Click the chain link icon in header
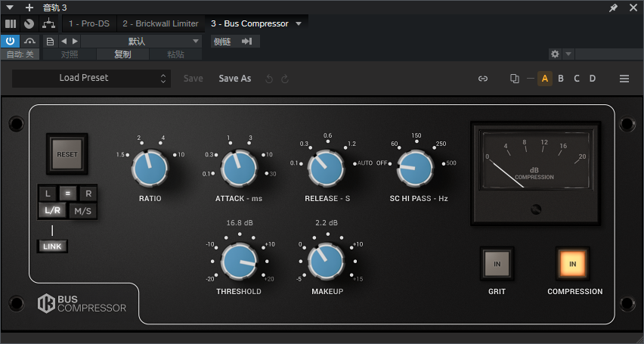 coord(483,79)
